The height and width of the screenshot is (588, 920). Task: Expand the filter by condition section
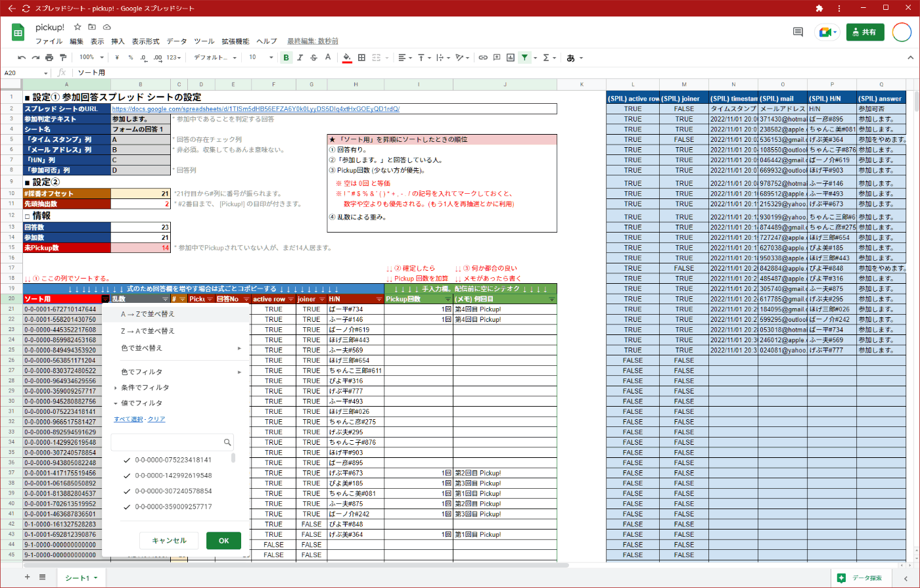point(116,388)
